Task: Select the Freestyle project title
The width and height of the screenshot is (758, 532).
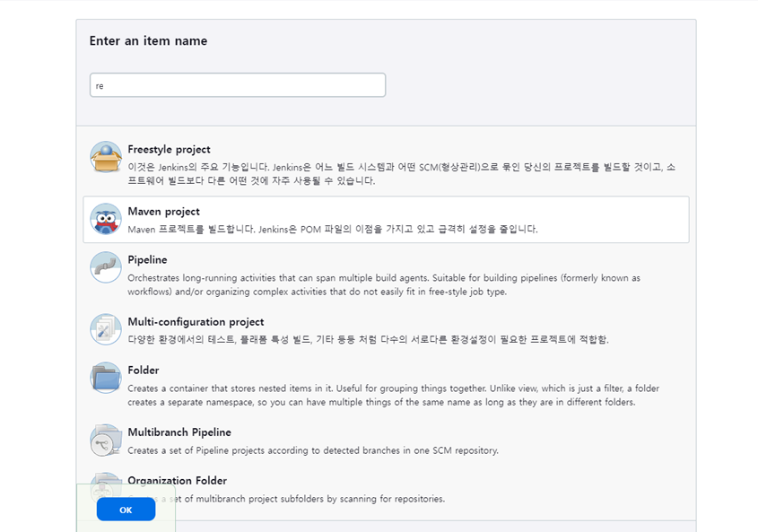Action: (169, 150)
